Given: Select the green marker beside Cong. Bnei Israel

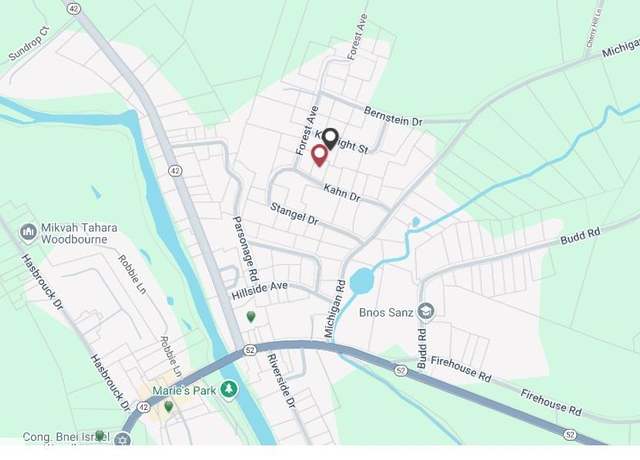Looking at the screenshot, I should 100,436.
